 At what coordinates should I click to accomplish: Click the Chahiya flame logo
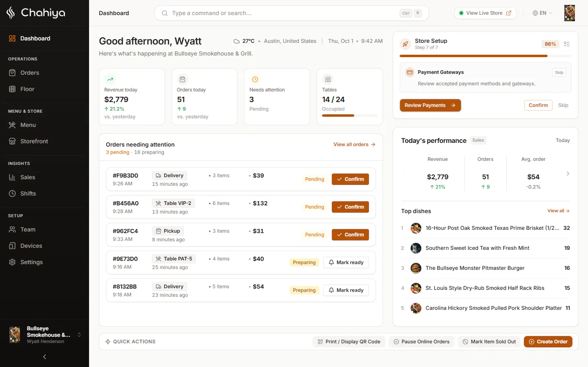[x=11, y=13]
